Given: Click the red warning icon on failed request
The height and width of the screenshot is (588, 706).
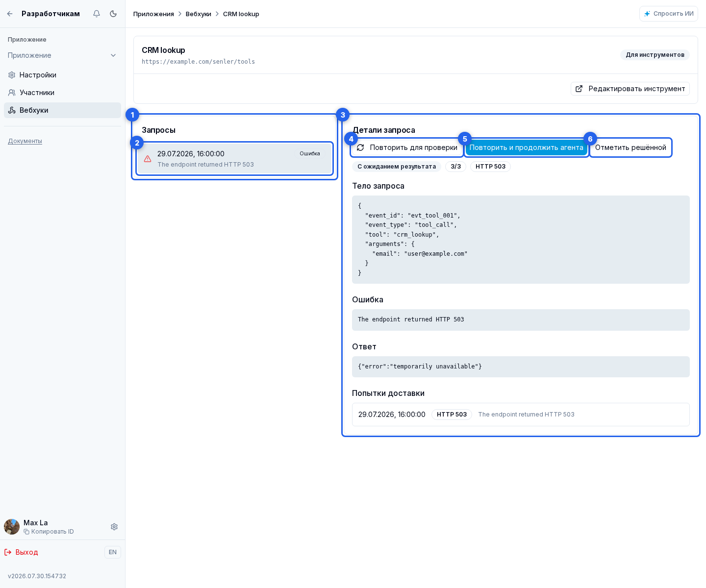Looking at the screenshot, I should click(x=148, y=159).
